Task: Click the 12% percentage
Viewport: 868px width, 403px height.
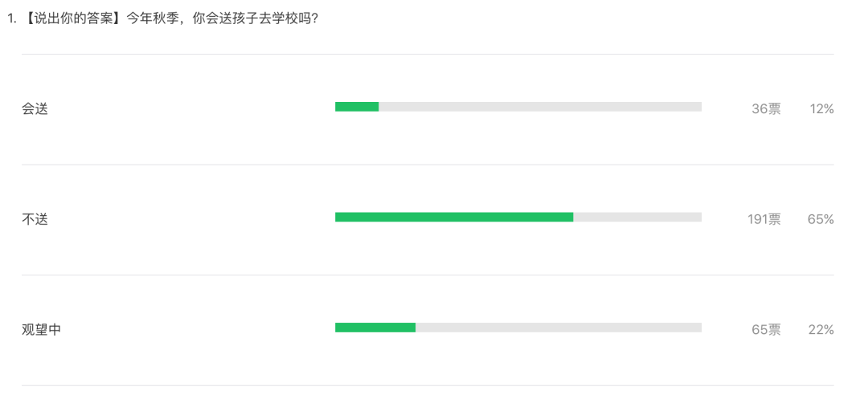Action: (821, 109)
